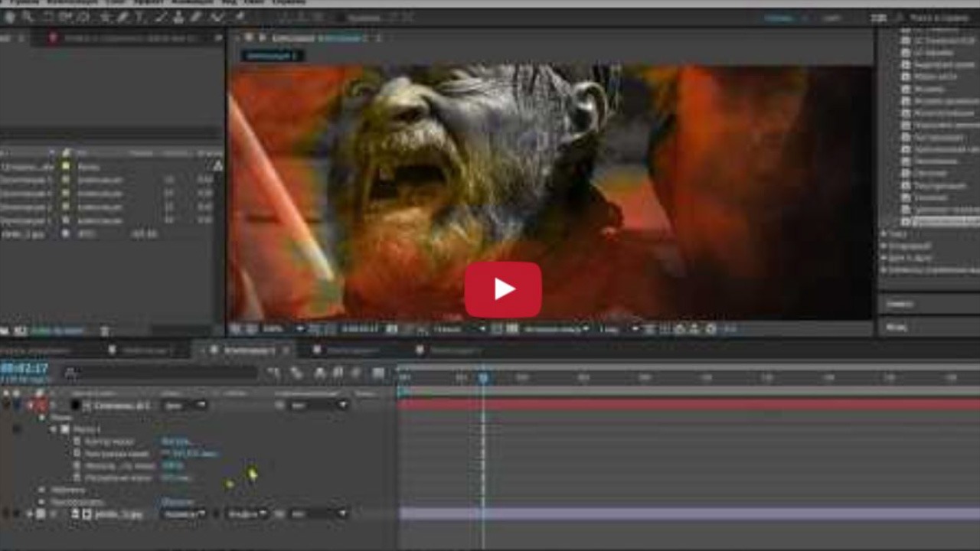Select the Roto Brush tool

point(218,16)
